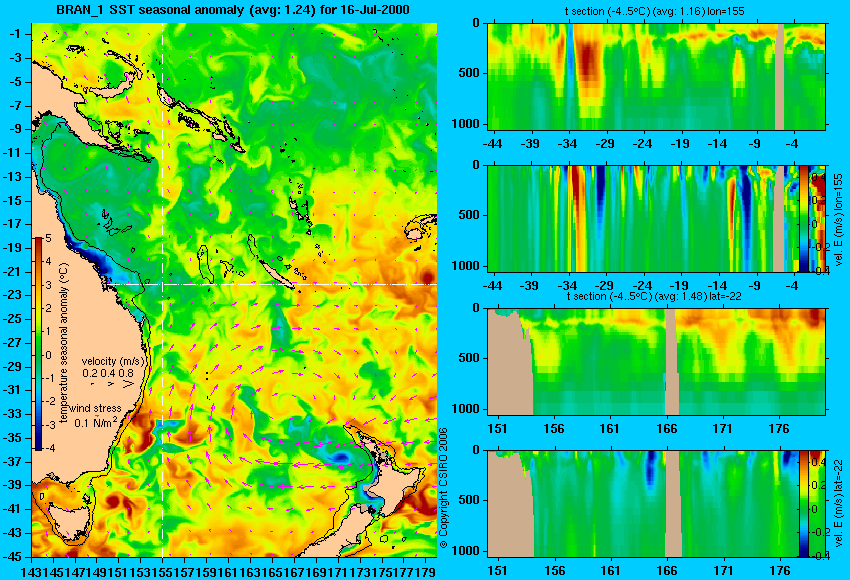Click the long New Caledonia island outline
The image size is (850, 580).
point(275,275)
